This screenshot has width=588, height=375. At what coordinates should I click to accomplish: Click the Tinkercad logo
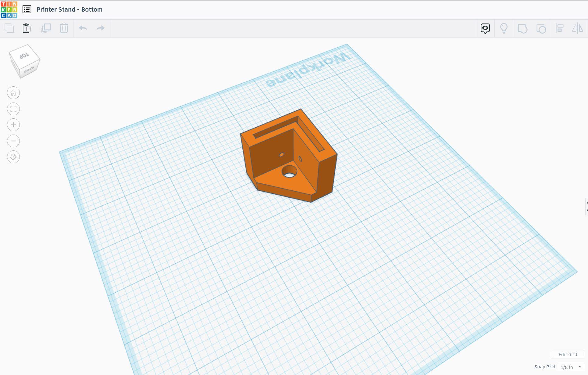[x=9, y=9]
